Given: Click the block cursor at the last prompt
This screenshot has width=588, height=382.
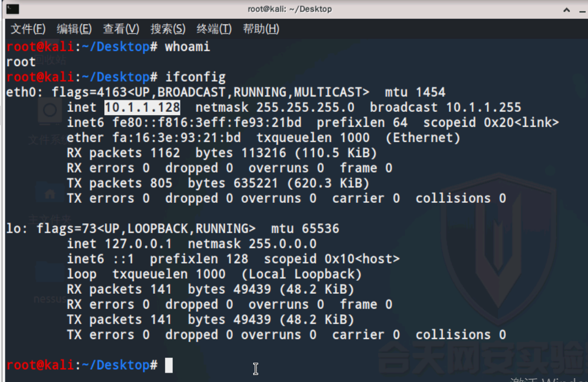Looking at the screenshot, I should (169, 365).
